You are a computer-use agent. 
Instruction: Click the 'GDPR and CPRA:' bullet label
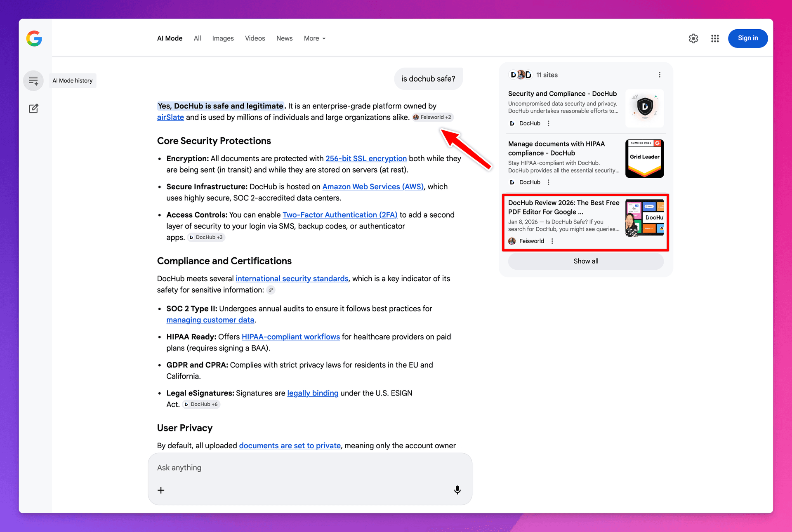[197, 365]
